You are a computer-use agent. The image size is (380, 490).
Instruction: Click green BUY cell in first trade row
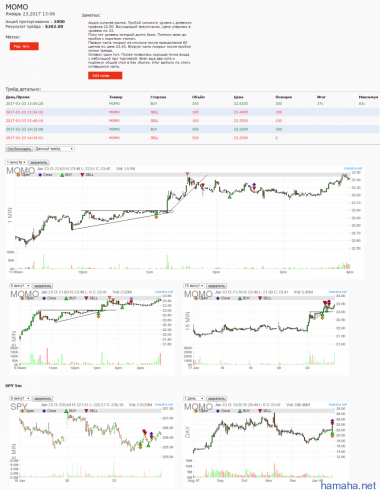click(x=154, y=104)
